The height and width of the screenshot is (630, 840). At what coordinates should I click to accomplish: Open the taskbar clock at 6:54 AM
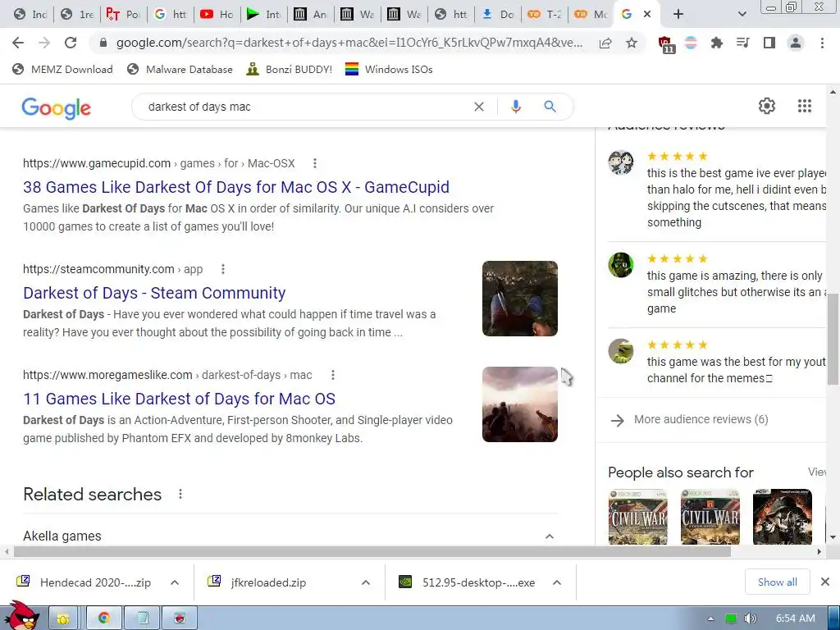795,619
